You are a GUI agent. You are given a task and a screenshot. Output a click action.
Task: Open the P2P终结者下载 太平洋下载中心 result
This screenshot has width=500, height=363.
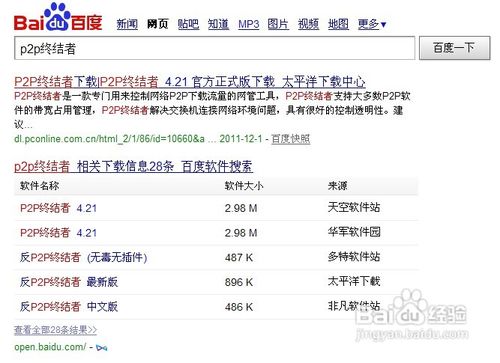(x=190, y=82)
